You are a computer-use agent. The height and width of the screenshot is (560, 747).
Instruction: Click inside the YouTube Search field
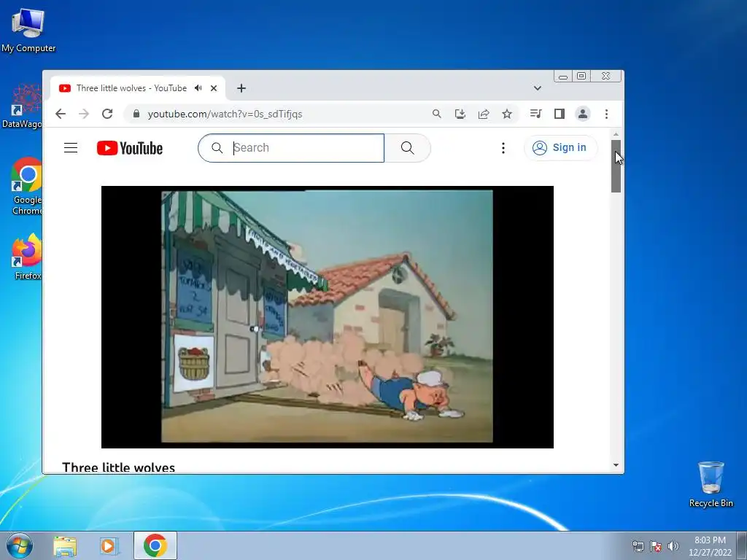click(x=291, y=148)
